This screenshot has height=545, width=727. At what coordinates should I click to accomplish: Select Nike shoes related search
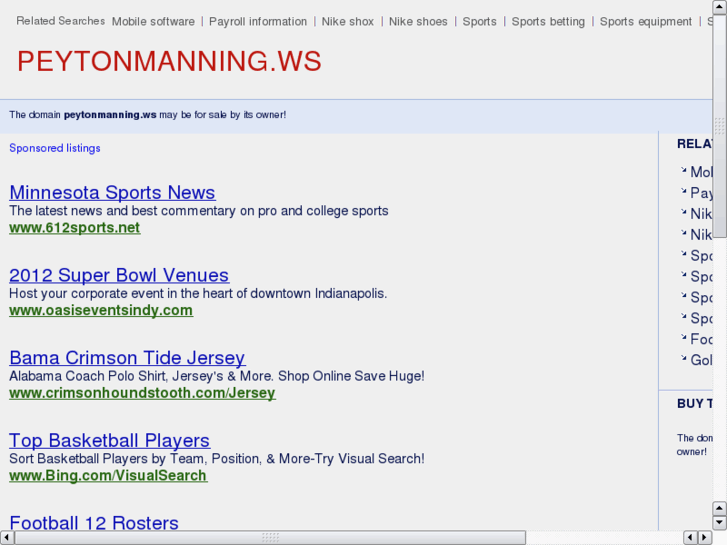point(418,22)
